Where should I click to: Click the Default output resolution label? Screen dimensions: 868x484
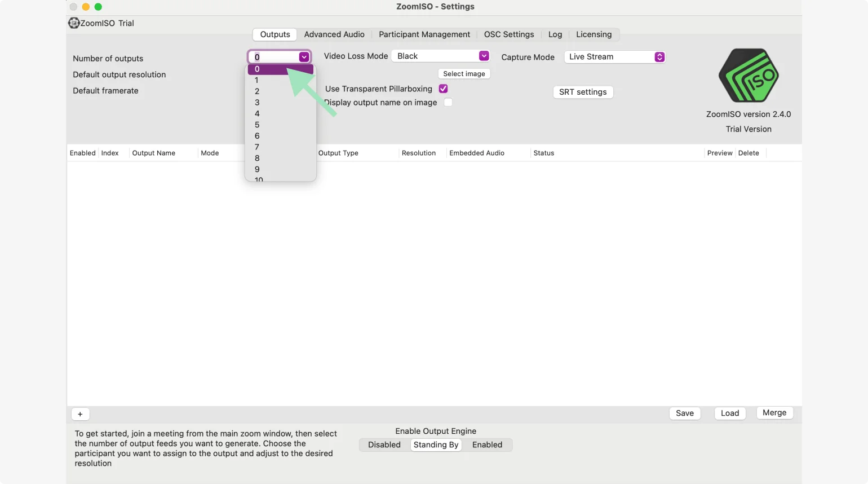(x=119, y=74)
